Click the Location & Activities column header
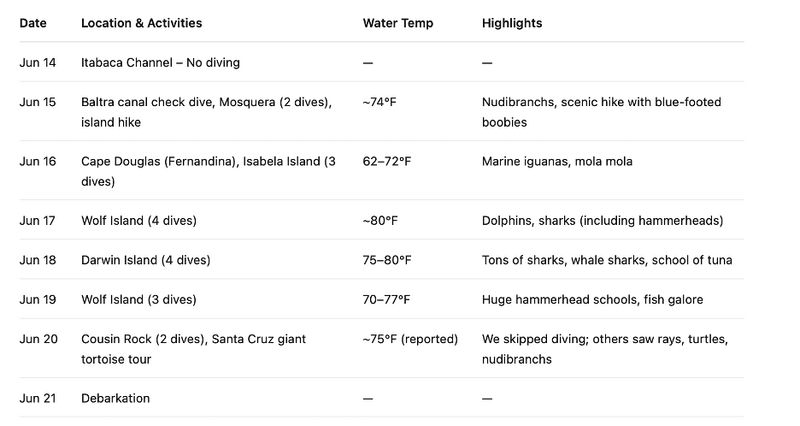 click(141, 23)
